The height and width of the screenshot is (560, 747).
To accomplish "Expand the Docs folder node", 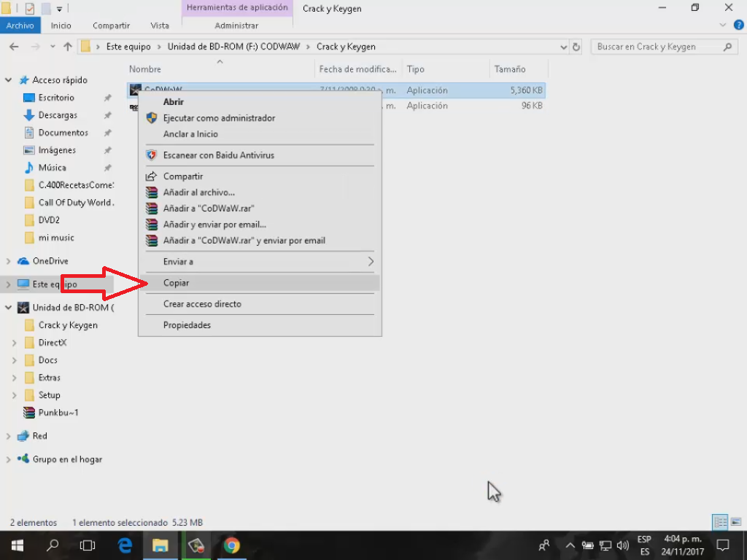I will click(15, 360).
